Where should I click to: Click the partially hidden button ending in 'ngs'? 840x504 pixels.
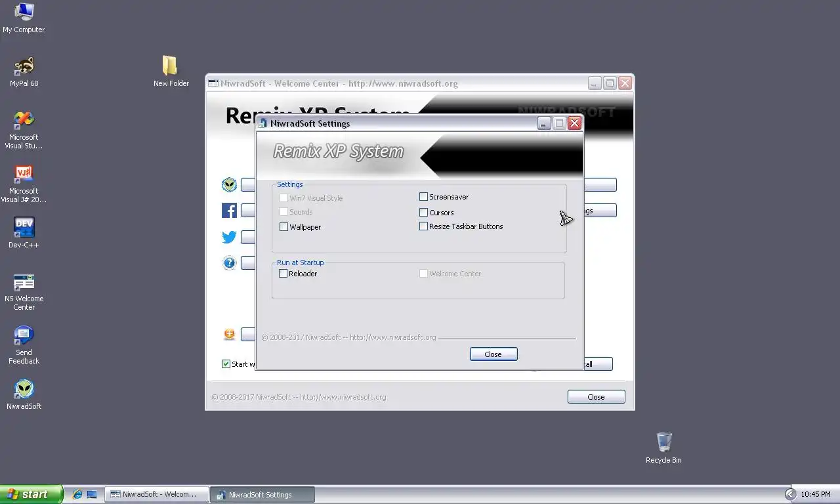click(600, 211)
